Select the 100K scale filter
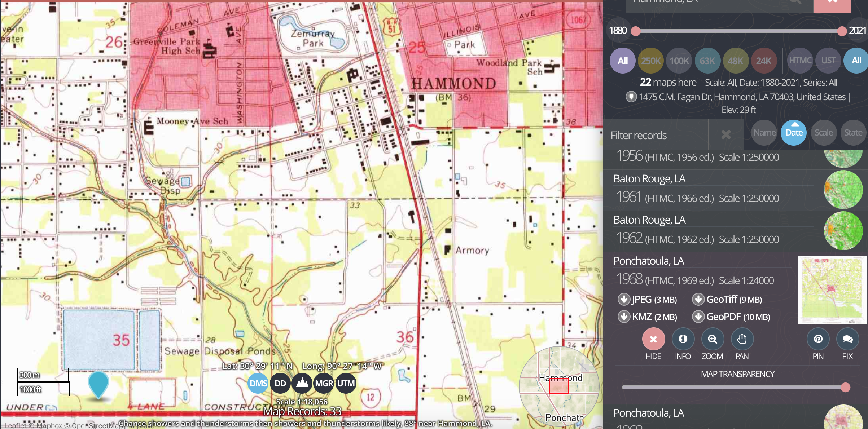Viewport: 868px width, 429px height. tap(679, 61)
